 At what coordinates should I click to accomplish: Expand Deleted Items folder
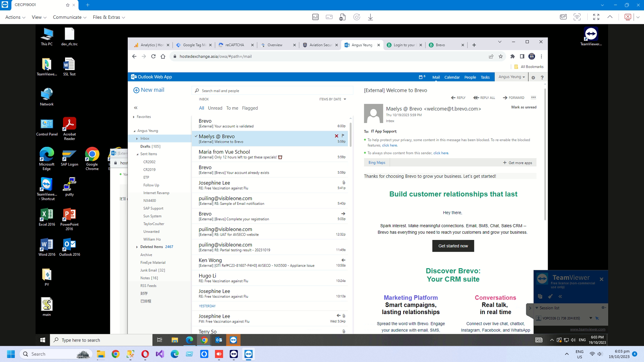[137, 247]
